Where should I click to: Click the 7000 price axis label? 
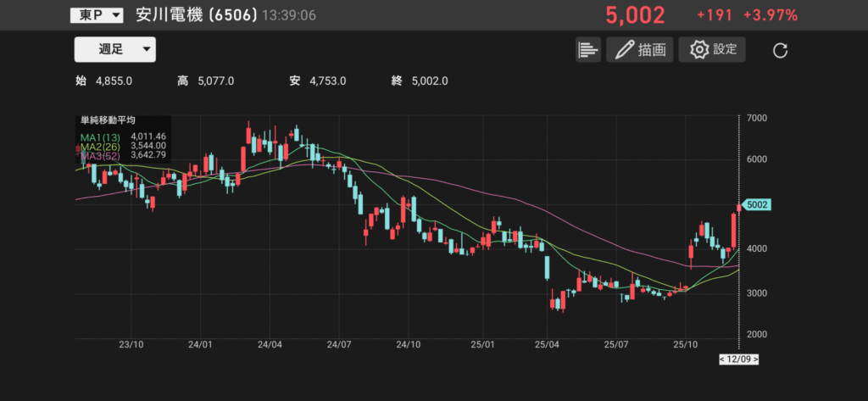(x=757, y=117)
